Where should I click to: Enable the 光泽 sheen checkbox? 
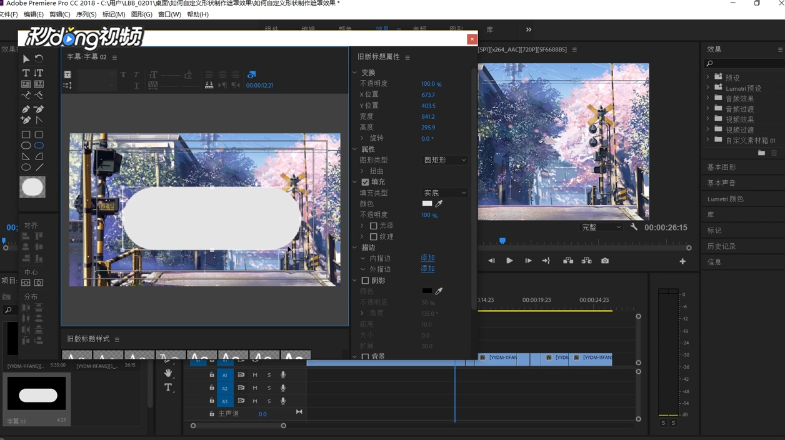373,226
